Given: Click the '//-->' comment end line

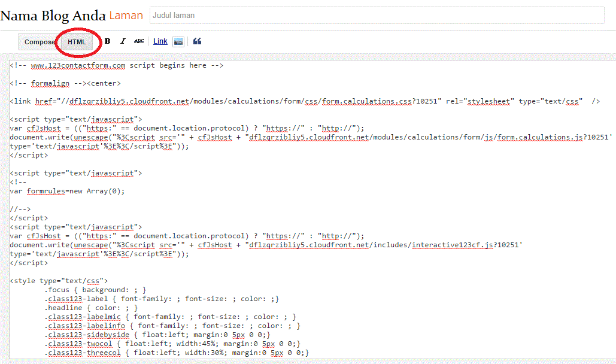Looking at the screenshot, I should coord(20,209).
